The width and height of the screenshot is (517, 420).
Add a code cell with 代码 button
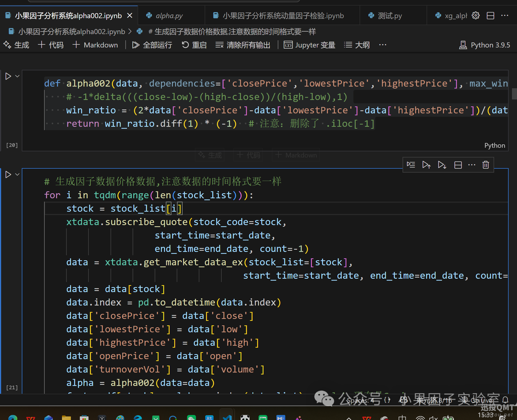click(51, 45)
